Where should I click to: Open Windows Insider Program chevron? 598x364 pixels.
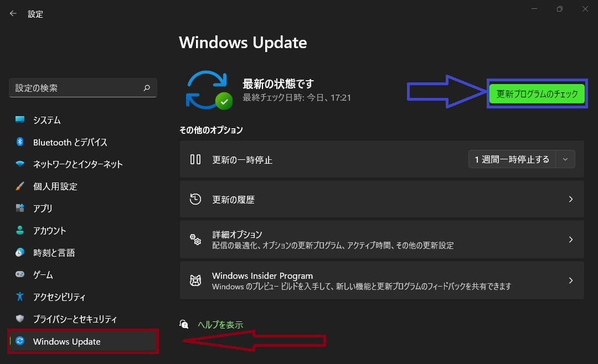570,280
